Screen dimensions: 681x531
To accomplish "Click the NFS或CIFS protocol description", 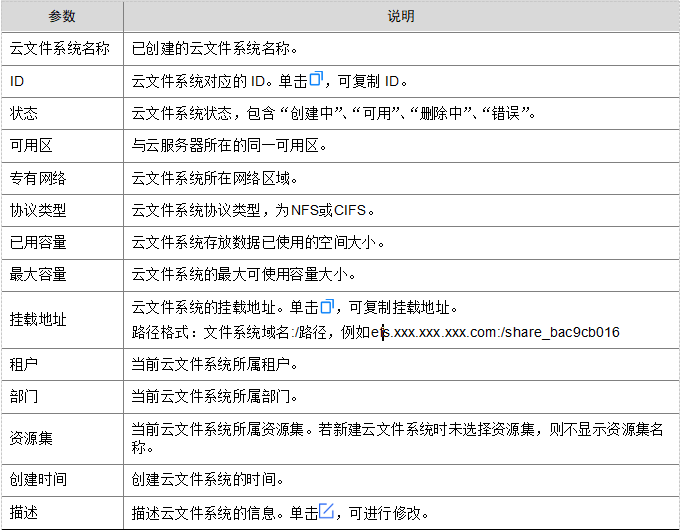I will [253, 211].
